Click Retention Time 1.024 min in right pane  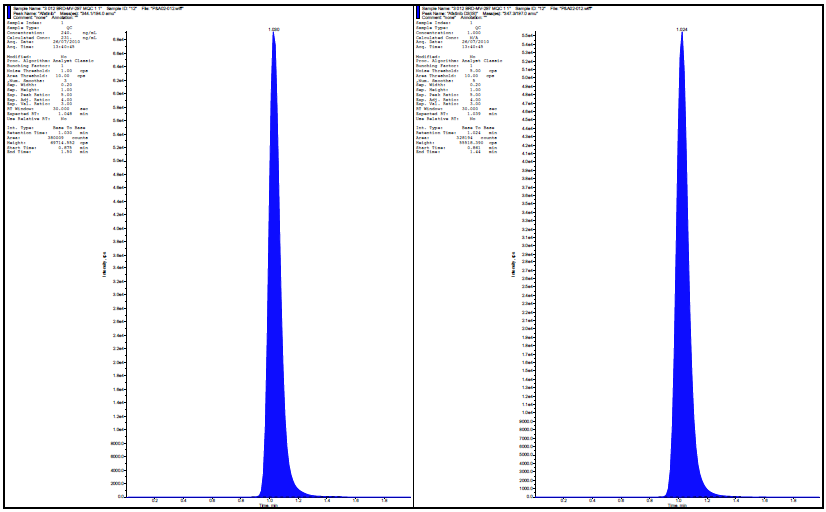(458, 133)
